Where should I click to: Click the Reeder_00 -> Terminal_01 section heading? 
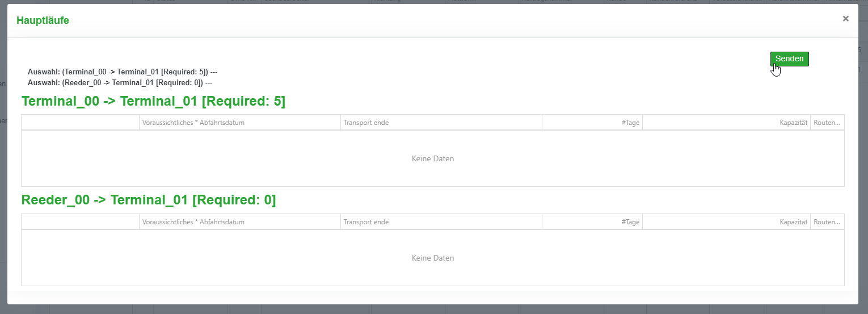point(149,200)
